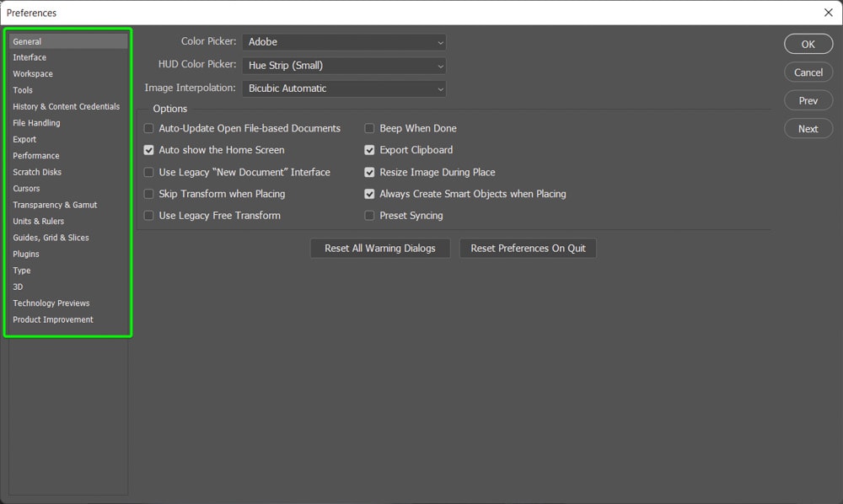Open Image Interpolation Bicubic Automatic dropdown
Screen dimensions: 843x504
(x=344, y=88)
